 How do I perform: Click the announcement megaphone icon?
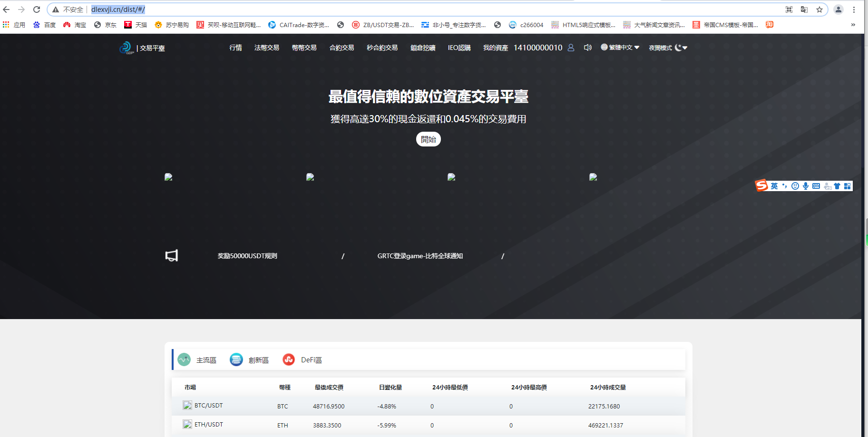click(171, 255)
